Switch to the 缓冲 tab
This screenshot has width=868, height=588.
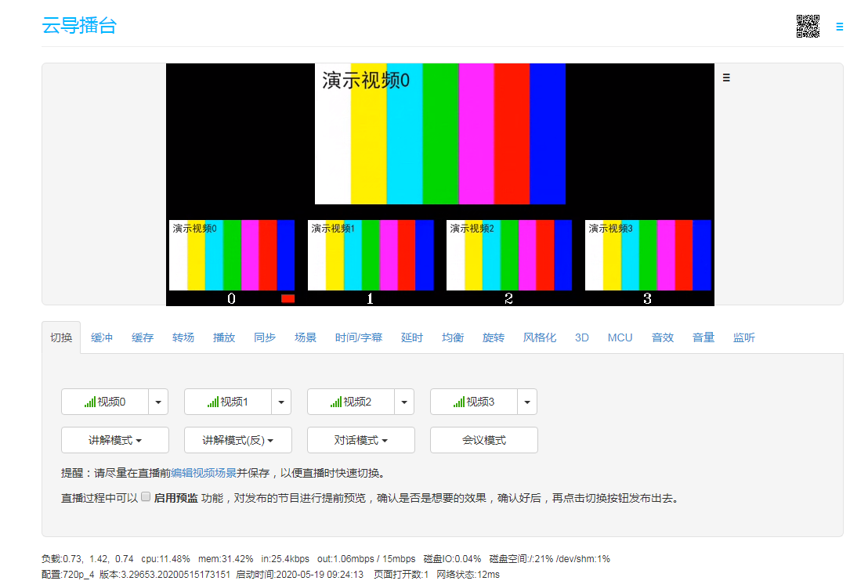[x=102, y=337]
